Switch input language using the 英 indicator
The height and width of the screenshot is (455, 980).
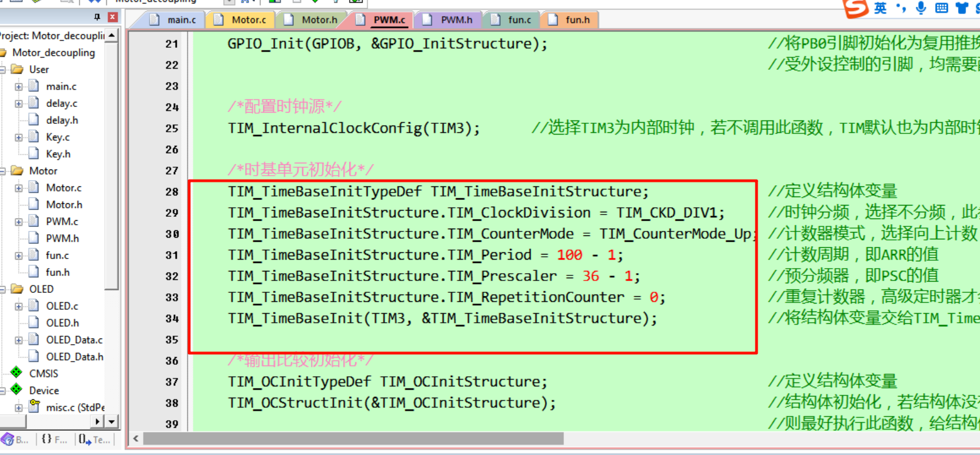click(881, 8)
